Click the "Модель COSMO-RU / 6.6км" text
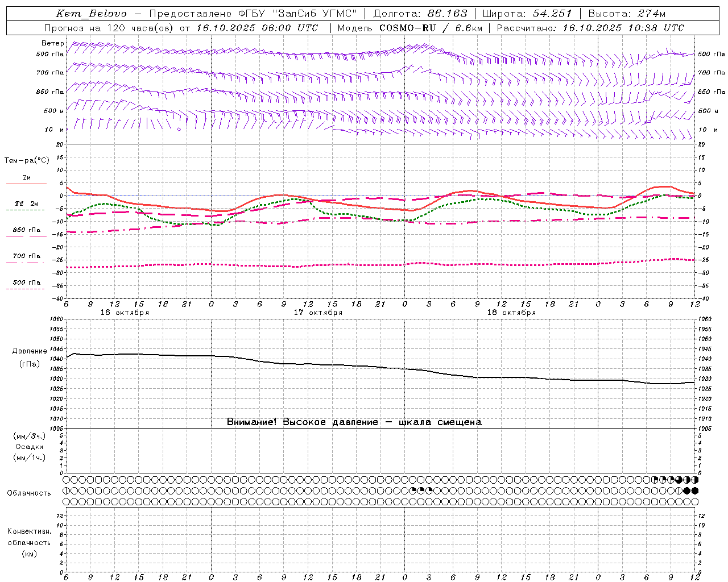The image size is (728, 582). click(x=409, y=28)
